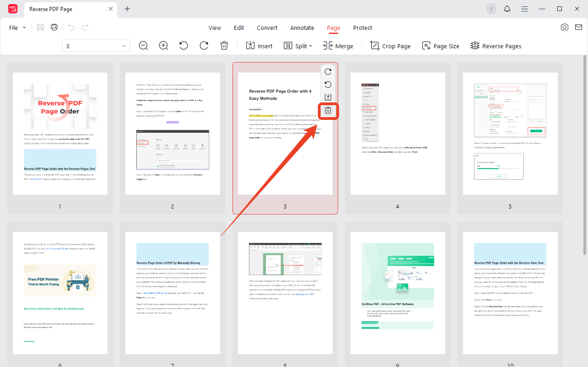588x367 pixels.
Task: Take a screenshot with camera icon
Action: pos(565,27)
